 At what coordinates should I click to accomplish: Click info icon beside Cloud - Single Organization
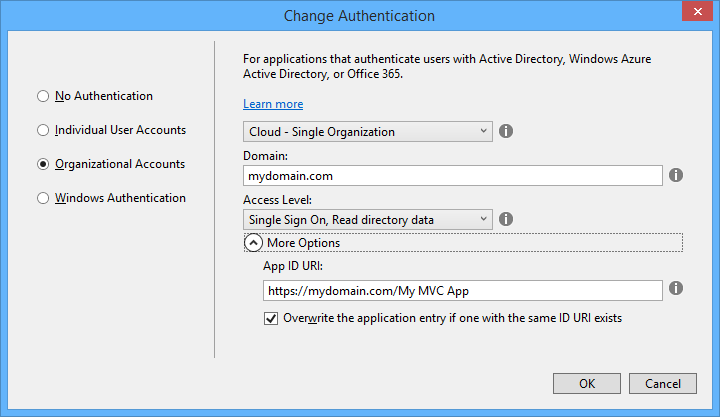pyautogui.click(x=506, y=131)
